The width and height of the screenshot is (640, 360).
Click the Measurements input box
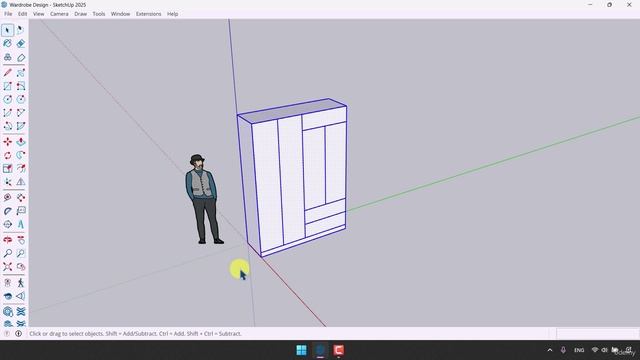597,333
